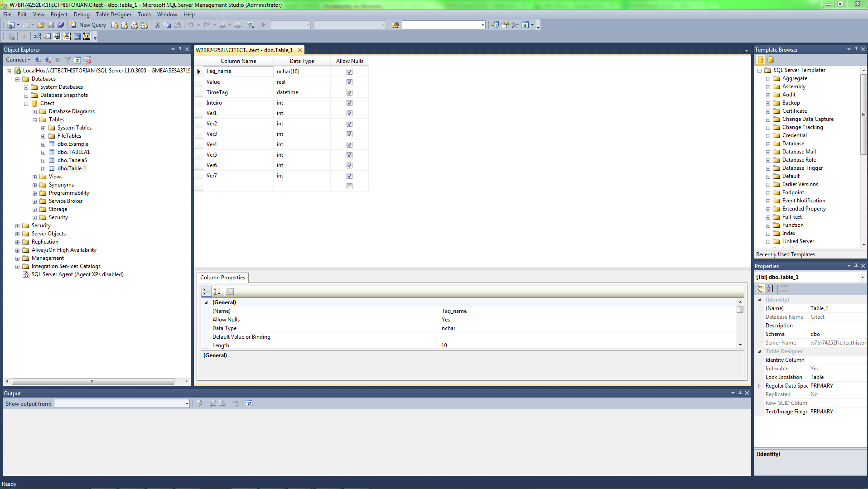Click the Database Engine Query icon
The image size is (868, 489).
click(x=115, y=25)
